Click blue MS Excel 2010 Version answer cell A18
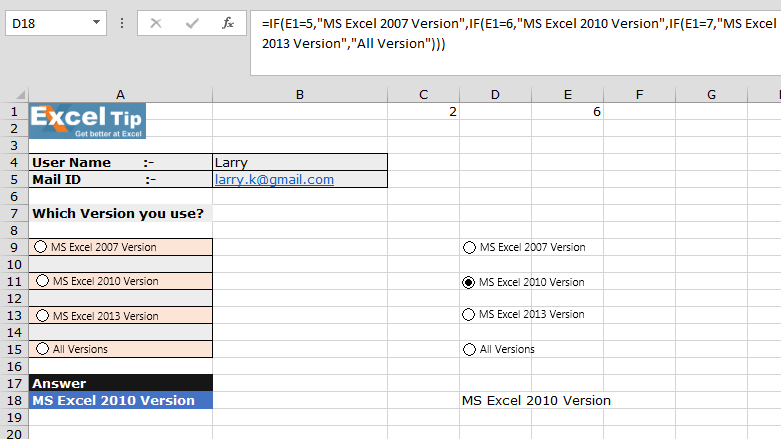 coord(121,400)
